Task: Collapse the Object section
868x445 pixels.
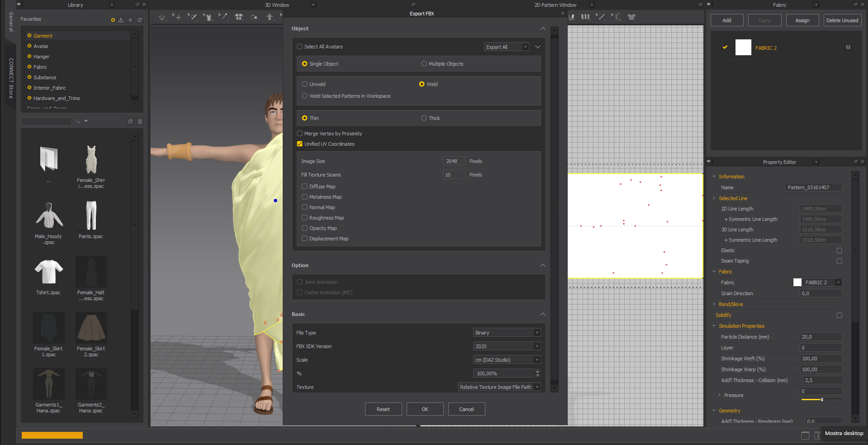Action: 542,29
